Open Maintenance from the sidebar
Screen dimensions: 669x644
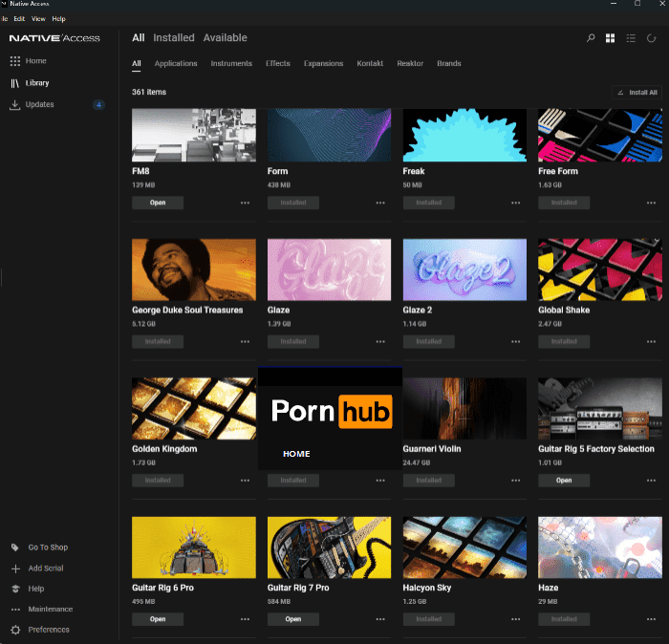coord(50,610)
